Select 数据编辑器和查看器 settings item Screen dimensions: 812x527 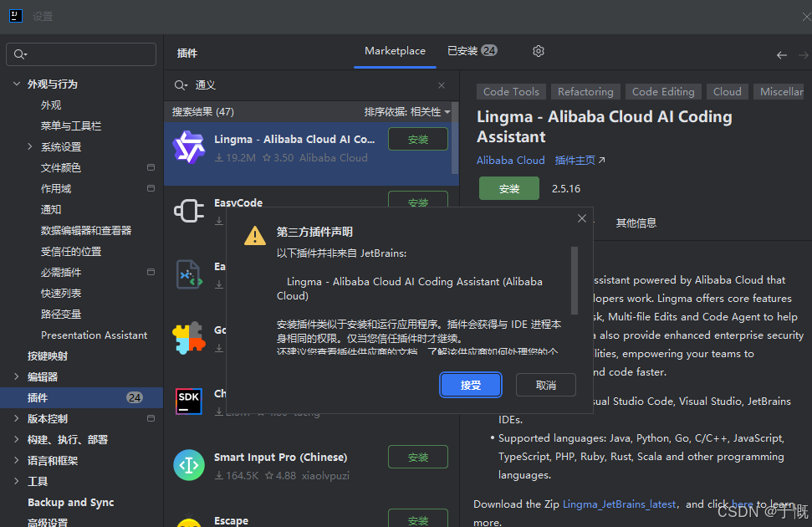tap(86, 231)
